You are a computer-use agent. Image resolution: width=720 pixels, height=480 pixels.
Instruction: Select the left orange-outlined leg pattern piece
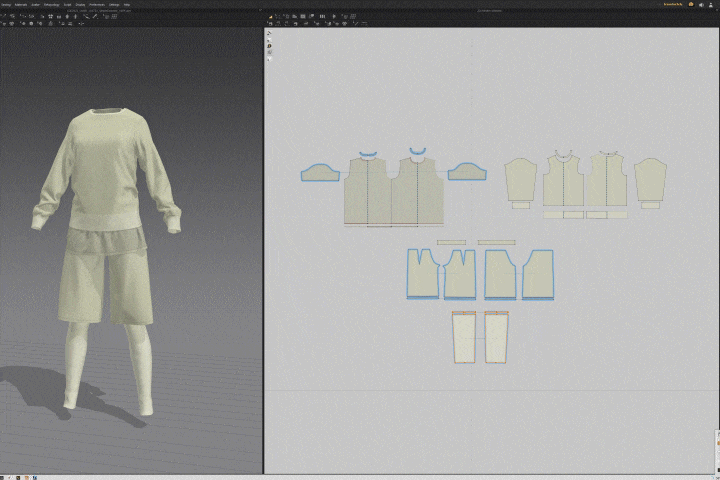coord(464,338)
